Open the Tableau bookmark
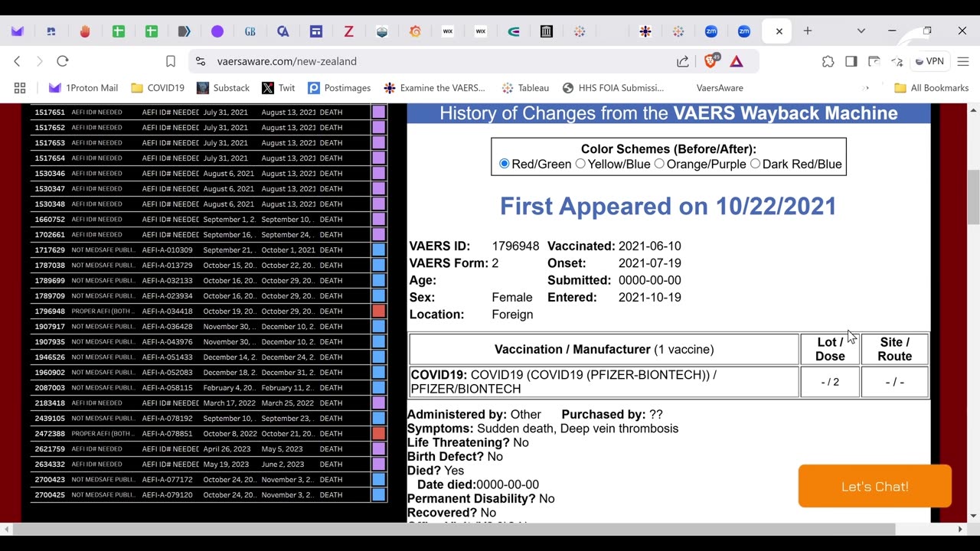980x551 pixels. 525,88
